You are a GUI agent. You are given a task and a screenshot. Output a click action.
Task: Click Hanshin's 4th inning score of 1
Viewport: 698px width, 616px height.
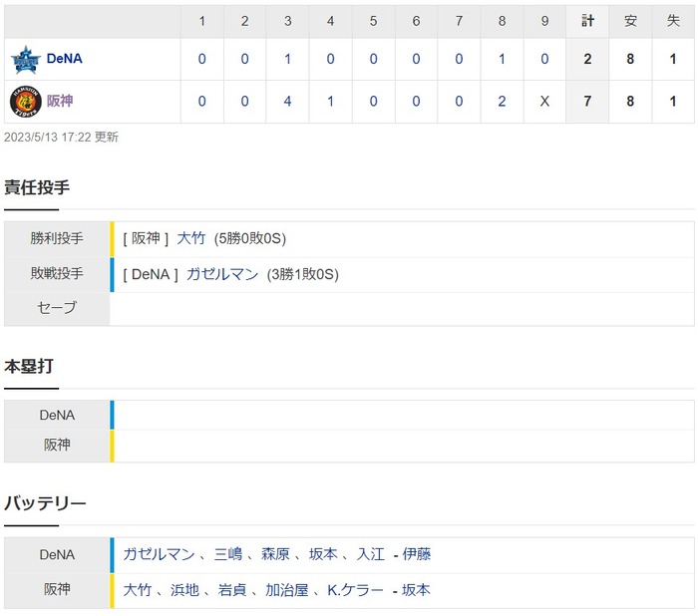(x=330, y=102)
